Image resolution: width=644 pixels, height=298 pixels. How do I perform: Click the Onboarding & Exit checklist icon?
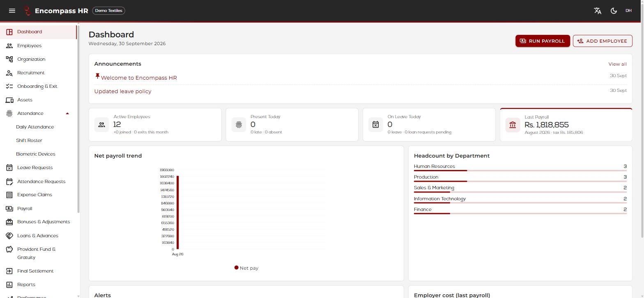(9, 87)
